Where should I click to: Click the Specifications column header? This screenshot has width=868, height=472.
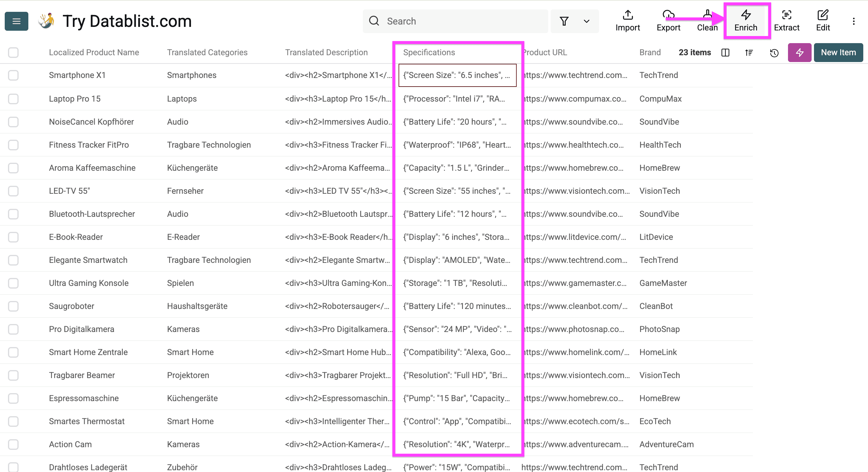429,52
